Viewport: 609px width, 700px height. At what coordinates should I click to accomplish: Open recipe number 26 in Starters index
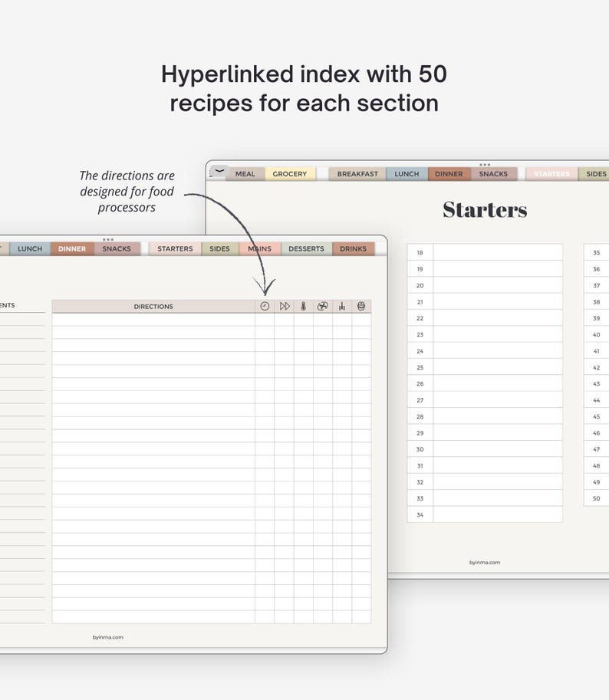click(x=420, y=384)
